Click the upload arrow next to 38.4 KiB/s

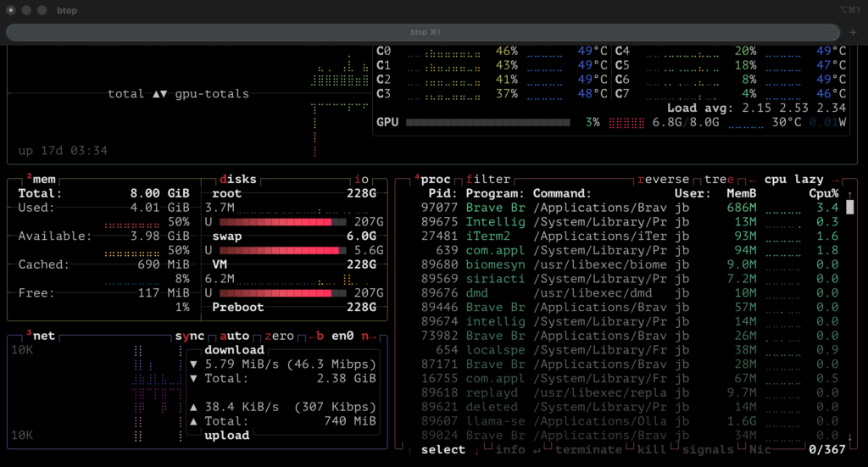tap(193, 407)
